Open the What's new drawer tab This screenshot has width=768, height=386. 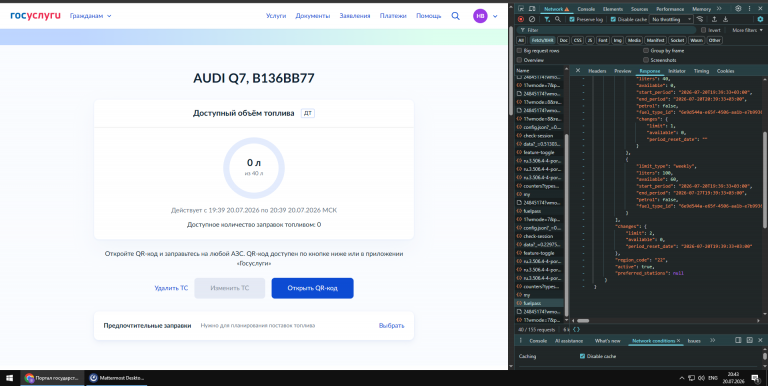(607, 340)
